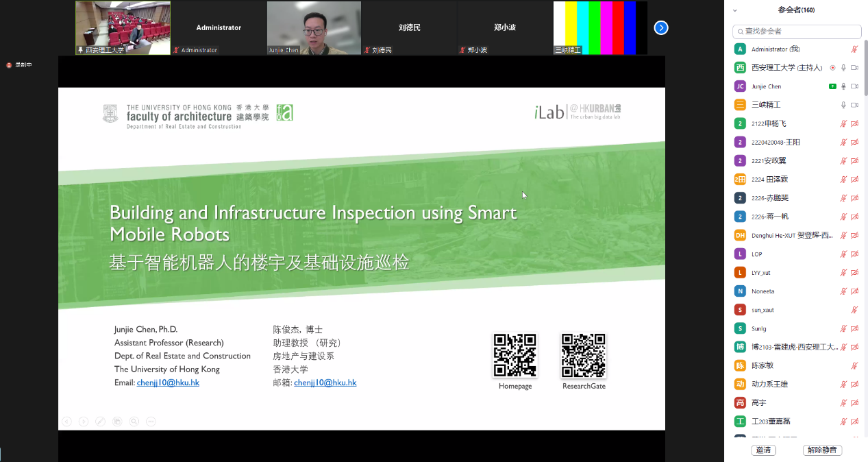Click Junjie Chen's green screen-share icon
The image size is (868, 462).
point(832,86)
